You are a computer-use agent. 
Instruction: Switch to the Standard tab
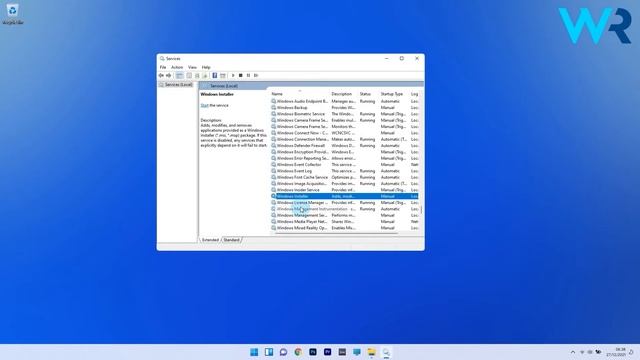click(x=231, y=240)
